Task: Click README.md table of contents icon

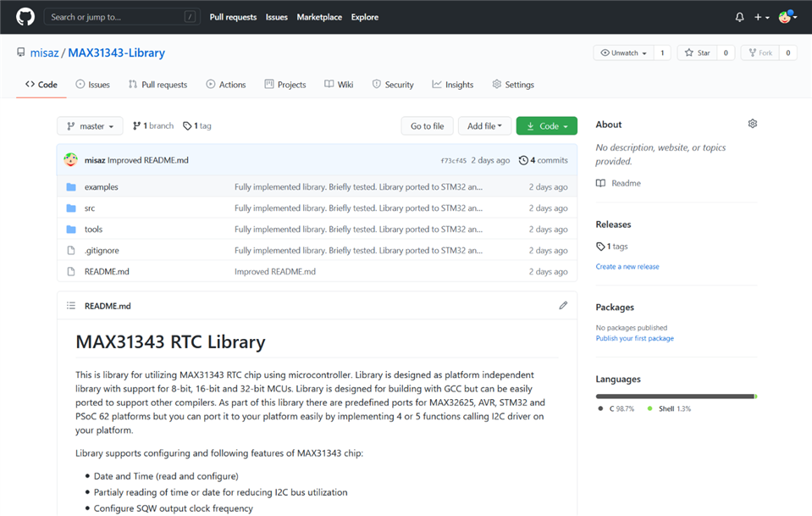Action: click(x=71, y=306)
